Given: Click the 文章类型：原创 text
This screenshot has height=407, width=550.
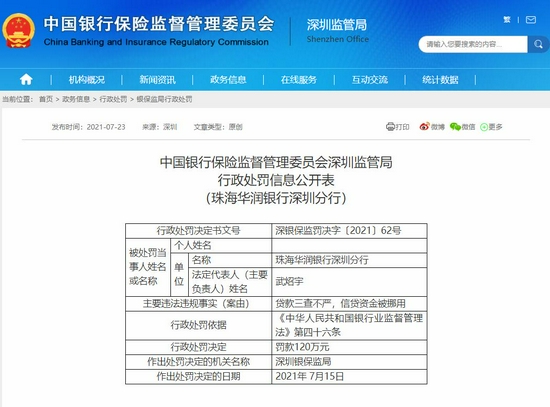Looking at the screenshot, I should (218, 127).
